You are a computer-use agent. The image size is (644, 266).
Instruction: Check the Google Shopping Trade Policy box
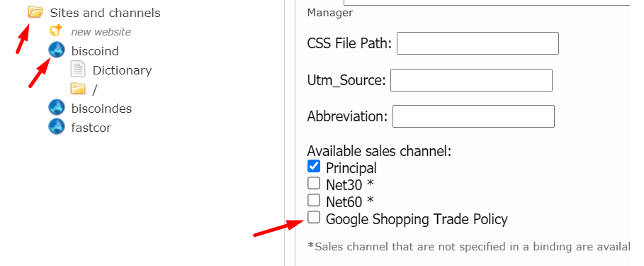314,217
